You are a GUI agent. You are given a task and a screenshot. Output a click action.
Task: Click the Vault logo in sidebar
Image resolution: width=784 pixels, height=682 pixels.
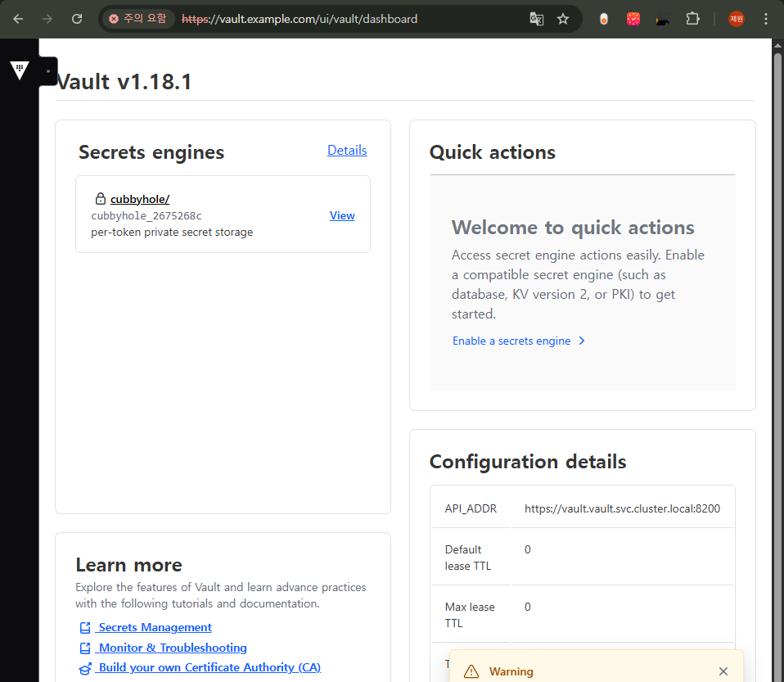[x=20, y=70]
